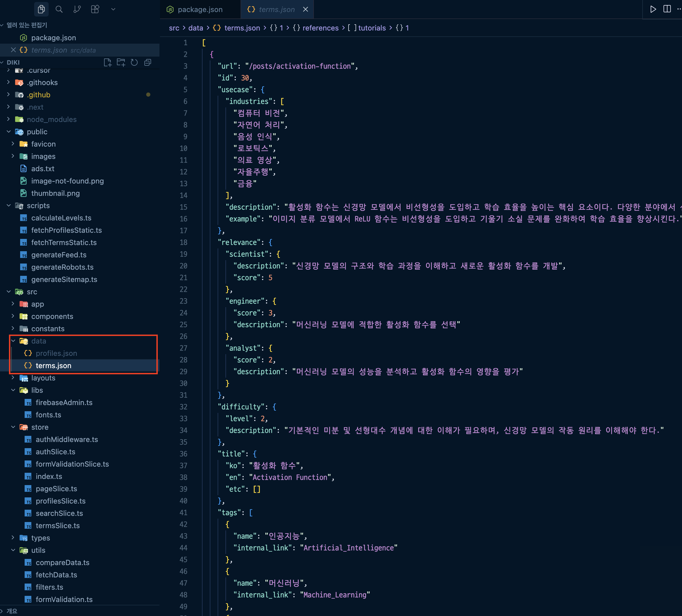
Task: Close terms.json from the open editors list
Action: tap(13, 50)
